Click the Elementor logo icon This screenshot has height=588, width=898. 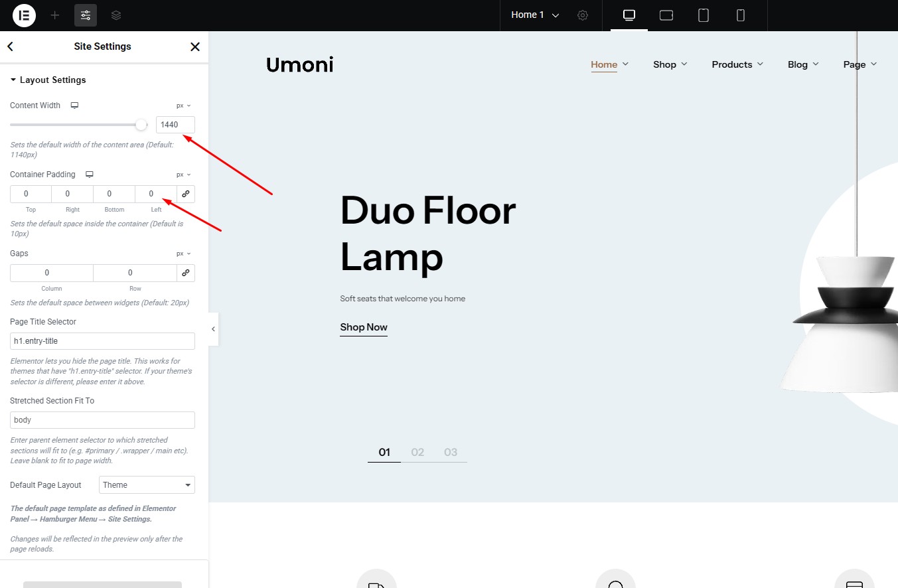pyautogui.click(x=24, y=15)
